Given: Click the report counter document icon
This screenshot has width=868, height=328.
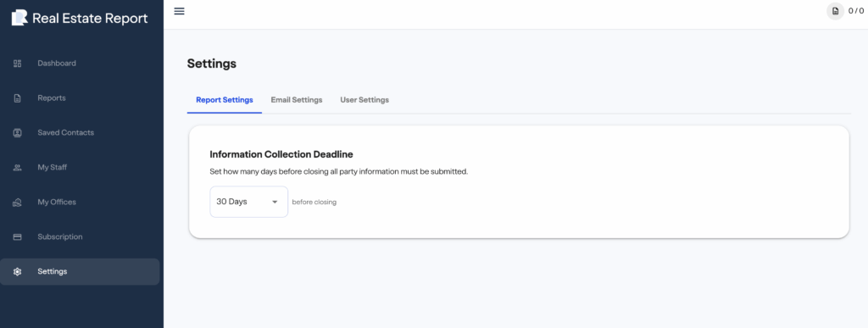Looking at the screenshot, I should pos(835,11).
